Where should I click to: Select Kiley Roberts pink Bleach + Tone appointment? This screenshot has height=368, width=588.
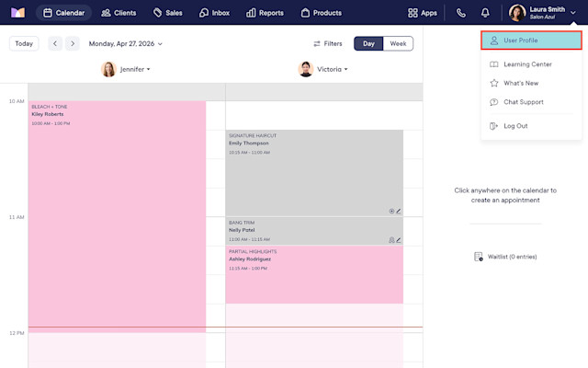pyautogui.click(x=117, y=214)
